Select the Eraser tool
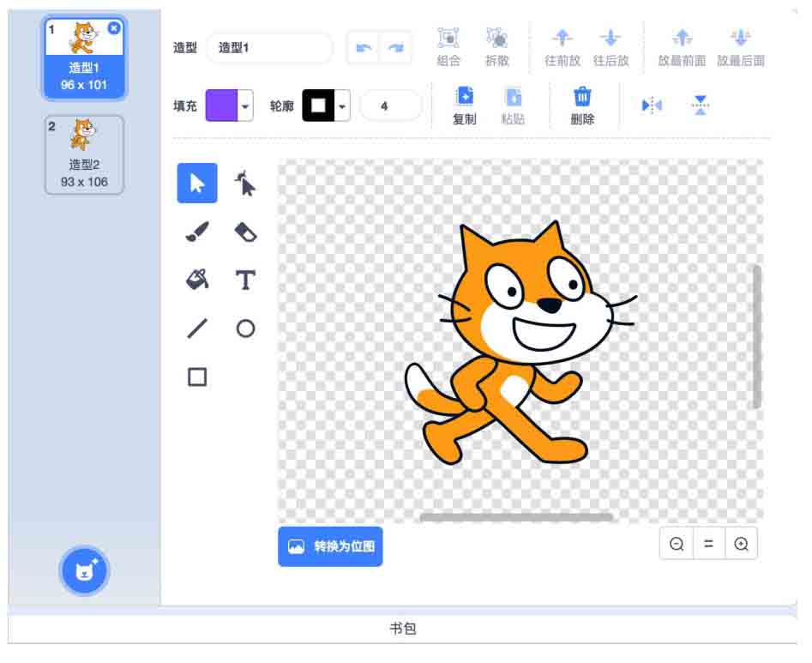Image resolution: width=812 pixels, height=663 pixels. pyautogui.click(x=245, y=232)
